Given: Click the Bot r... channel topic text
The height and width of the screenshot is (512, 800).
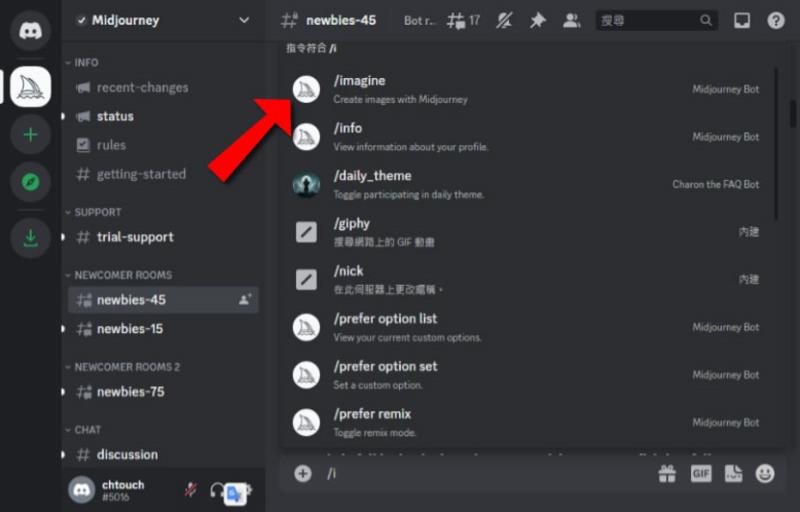Looking at the screenshot, I should pos(420,21).
